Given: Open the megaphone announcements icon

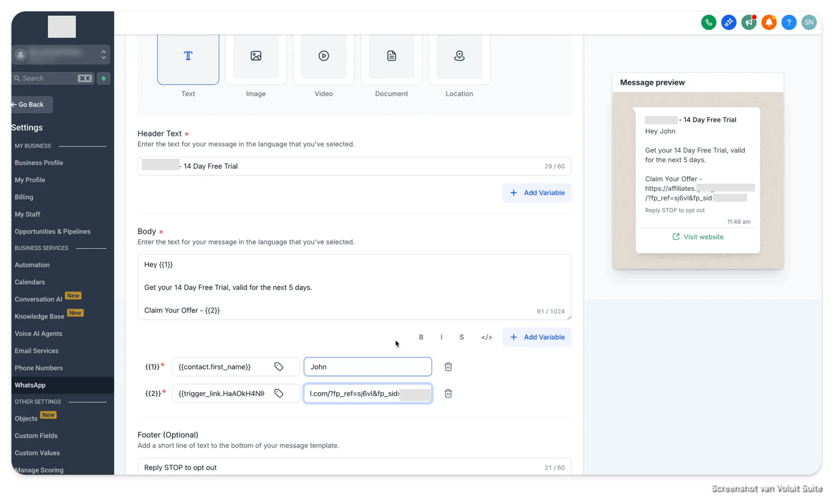Looking at the screenshot, I should click(748, 22).
